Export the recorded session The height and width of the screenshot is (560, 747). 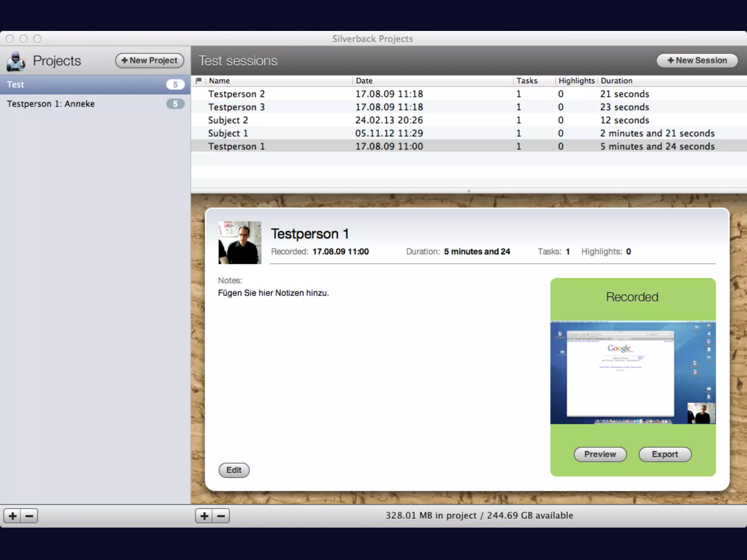click(x=665, y=454)
